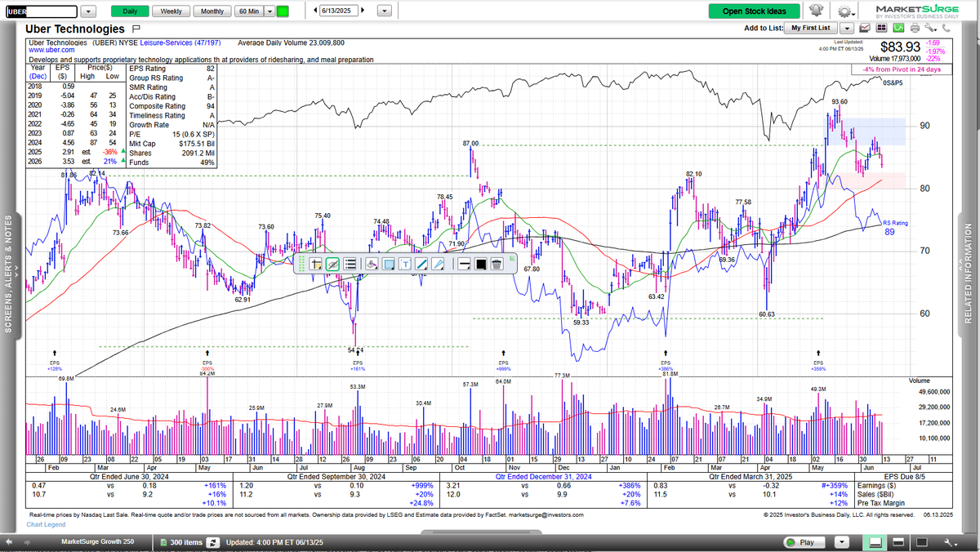
Task: Open the wrench tools menu
Action: click(930, 28)
